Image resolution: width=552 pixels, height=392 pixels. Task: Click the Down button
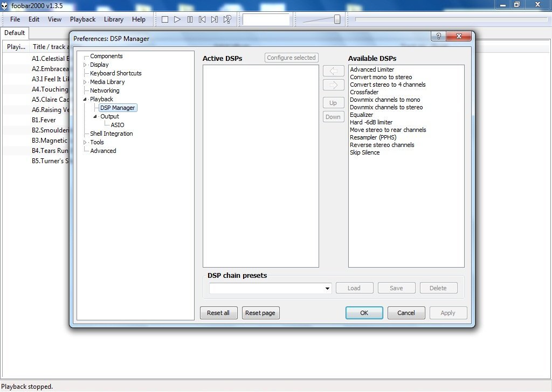[x=333, y=117]
